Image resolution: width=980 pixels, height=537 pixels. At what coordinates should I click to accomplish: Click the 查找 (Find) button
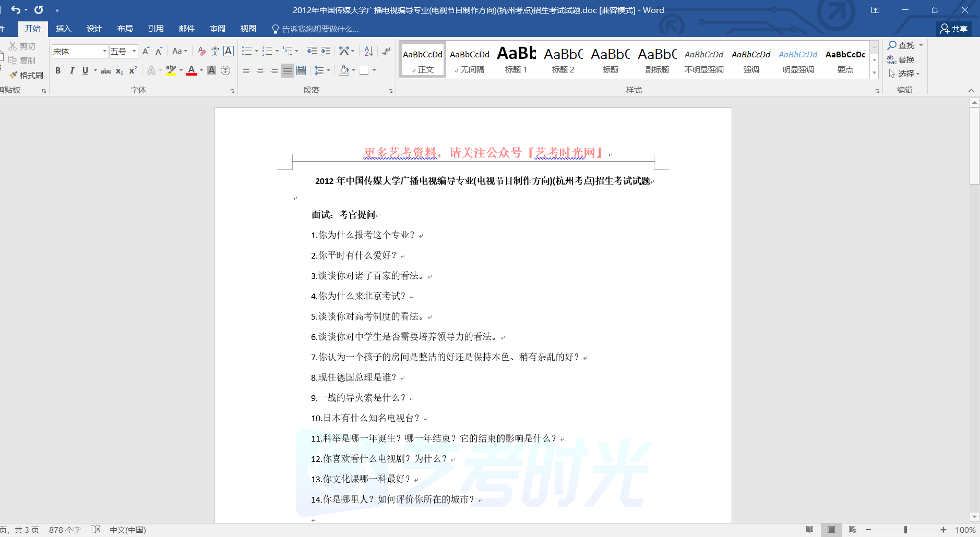coord(902,45)
